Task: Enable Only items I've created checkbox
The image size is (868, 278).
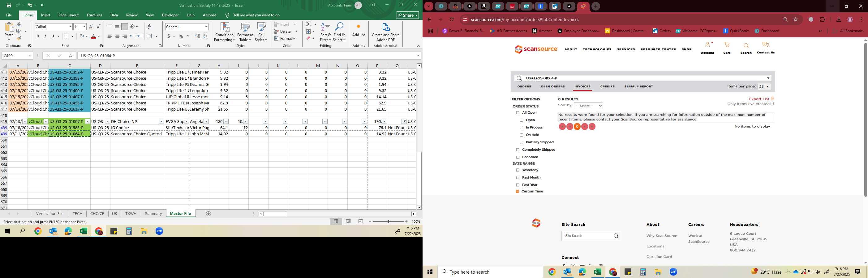Action: pos(772,104)
